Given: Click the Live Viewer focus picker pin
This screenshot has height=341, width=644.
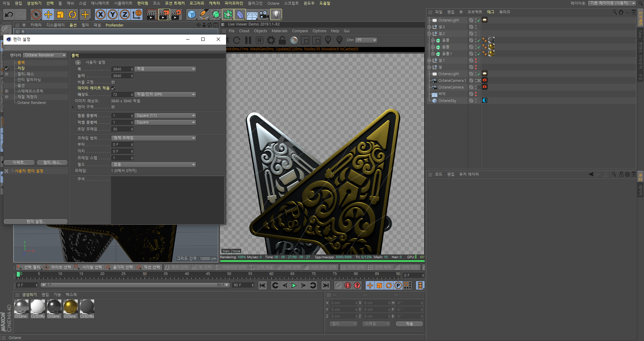Looking at the screenshot, I should point(328,40).
